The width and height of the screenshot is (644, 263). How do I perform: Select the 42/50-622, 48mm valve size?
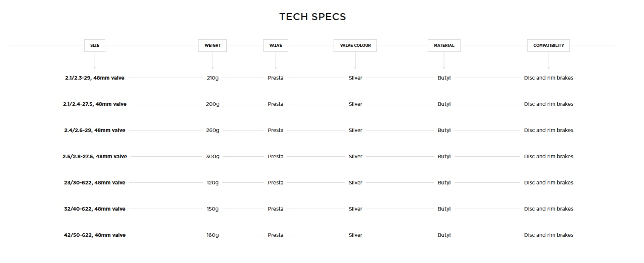95,235
